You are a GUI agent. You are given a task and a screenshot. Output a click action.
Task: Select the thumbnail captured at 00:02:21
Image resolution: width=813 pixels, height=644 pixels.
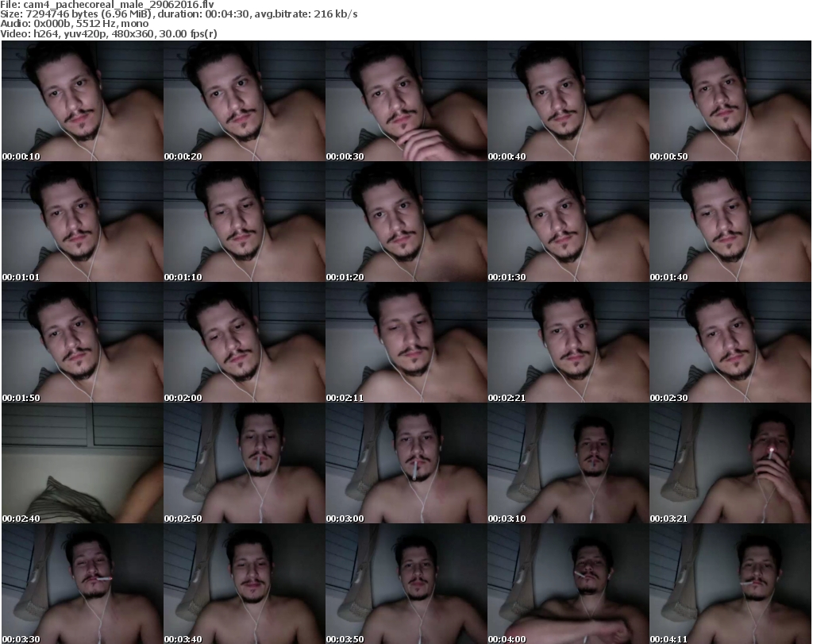pos(568,343)
